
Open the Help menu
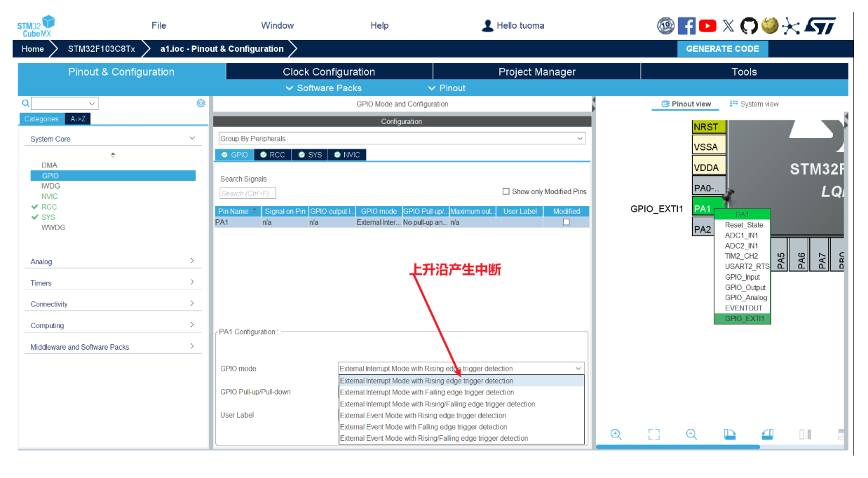[x=379, y=25]
